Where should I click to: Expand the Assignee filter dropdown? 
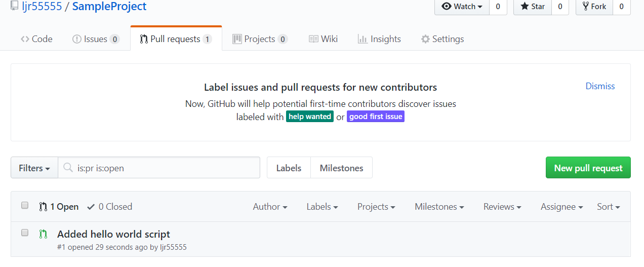pos(561,207)
